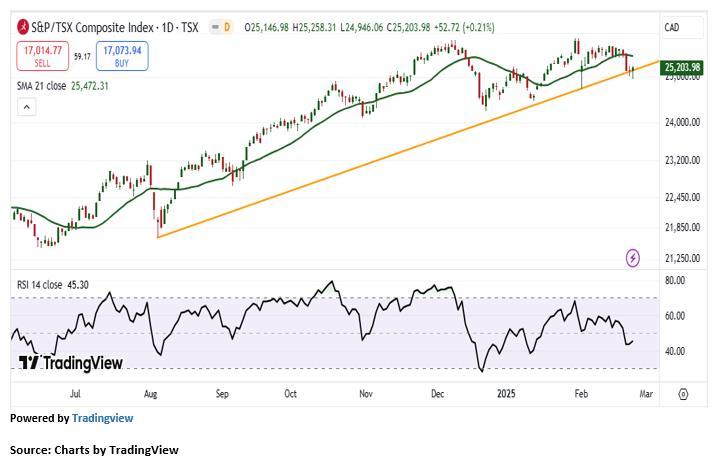Click the Oct label on time axis
This screenshot has height=465, width=724.
[290, 394]
